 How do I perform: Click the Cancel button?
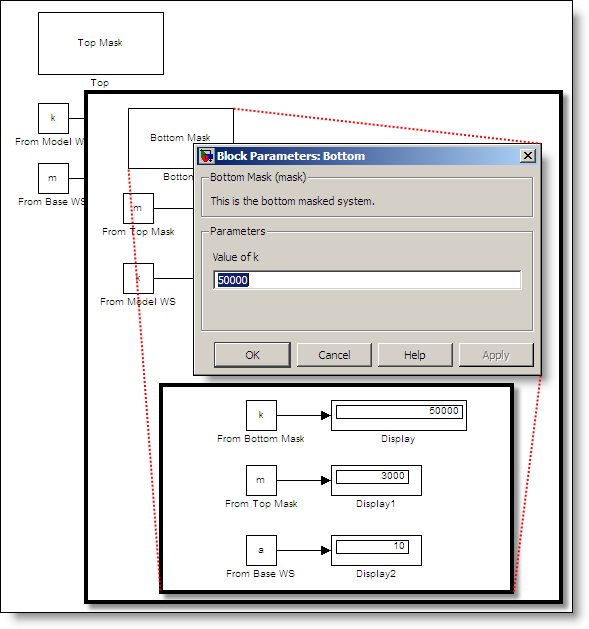[x=334, y=355]
